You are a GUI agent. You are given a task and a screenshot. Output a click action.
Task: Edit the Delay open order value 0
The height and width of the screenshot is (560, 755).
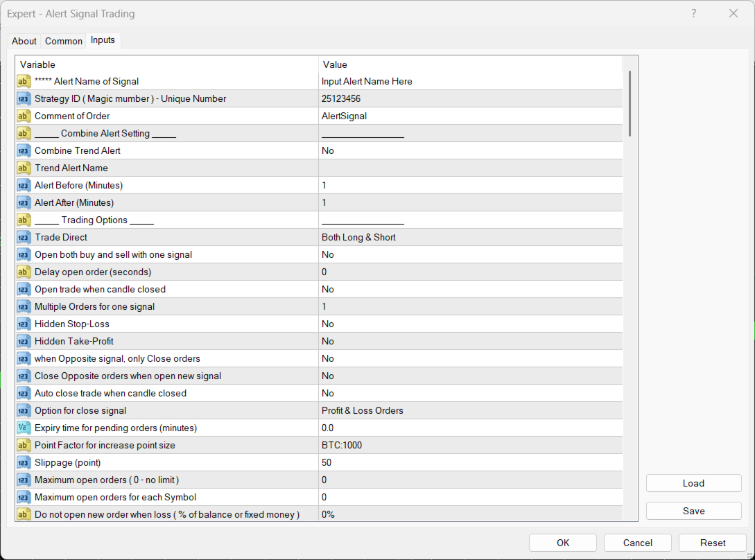[471, 272]
